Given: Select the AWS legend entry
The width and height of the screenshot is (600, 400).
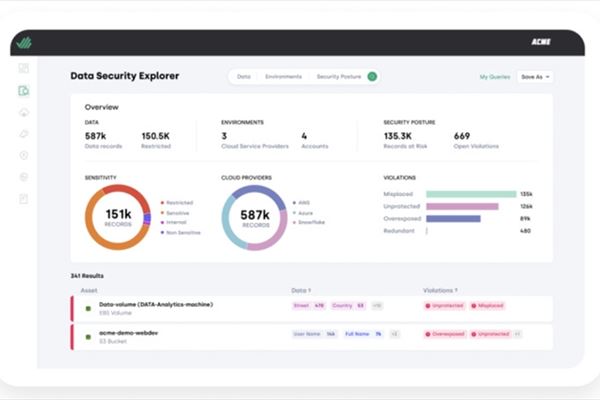Looking at the screenshot, I should (x=302, y=202).
